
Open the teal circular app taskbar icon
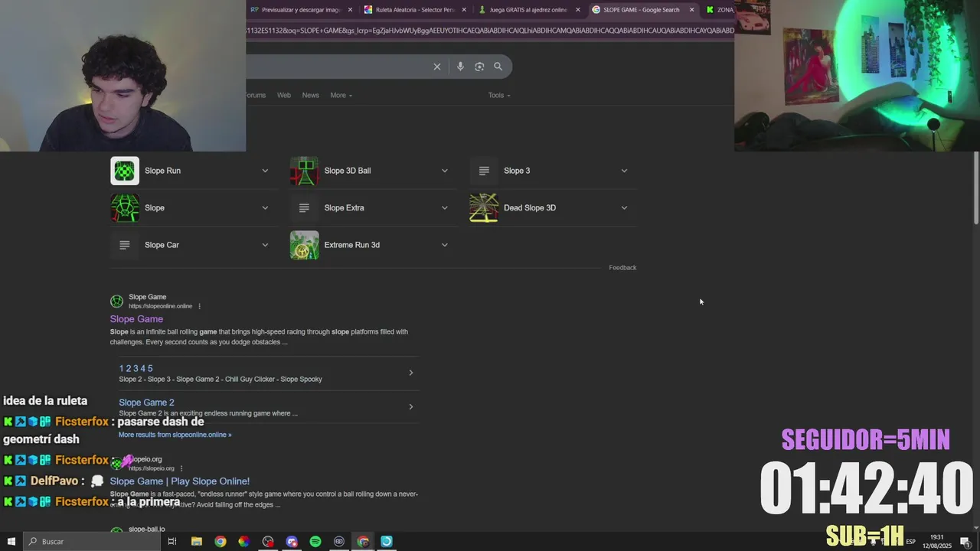point(387,542)
